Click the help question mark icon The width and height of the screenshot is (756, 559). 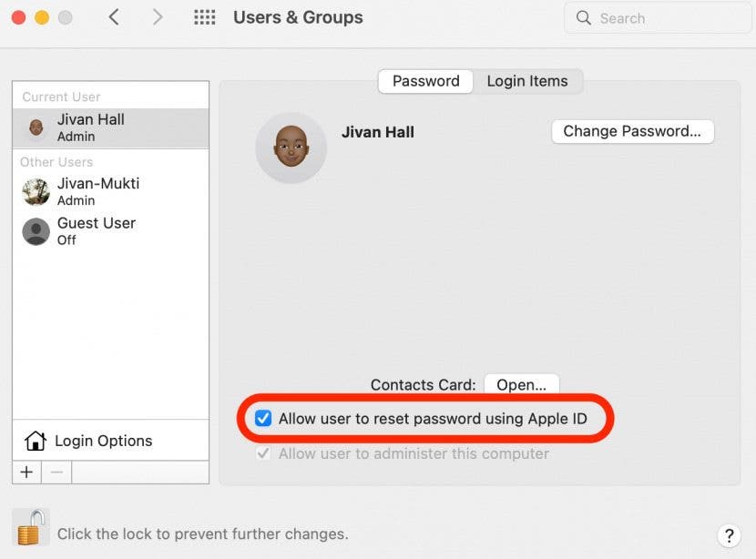728,535
